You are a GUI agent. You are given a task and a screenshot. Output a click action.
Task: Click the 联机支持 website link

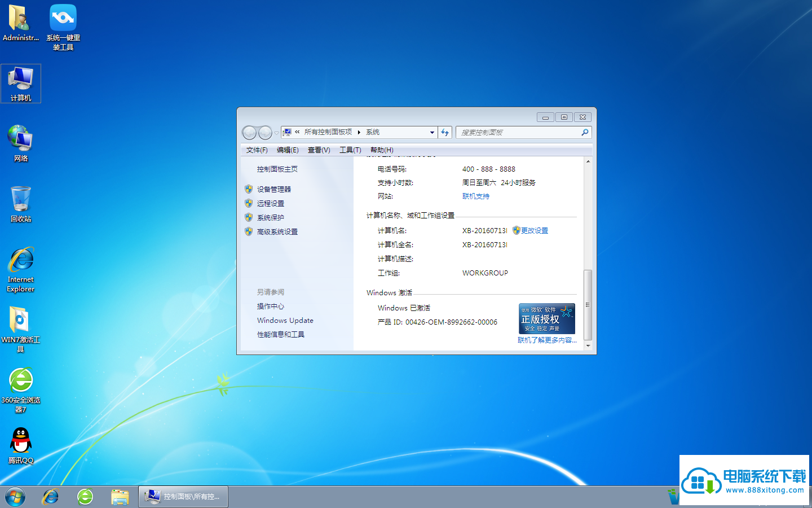tap(476, 196)
